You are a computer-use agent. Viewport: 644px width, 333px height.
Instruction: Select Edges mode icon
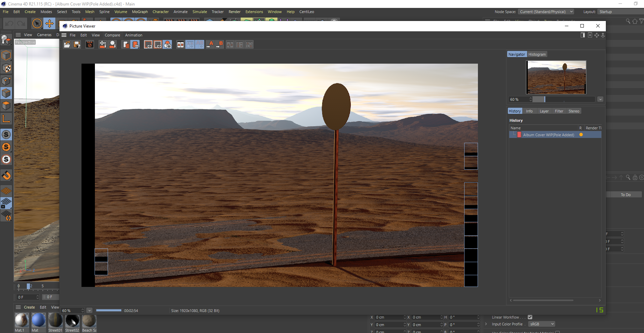pyautogui.click(x=6, y=93)
